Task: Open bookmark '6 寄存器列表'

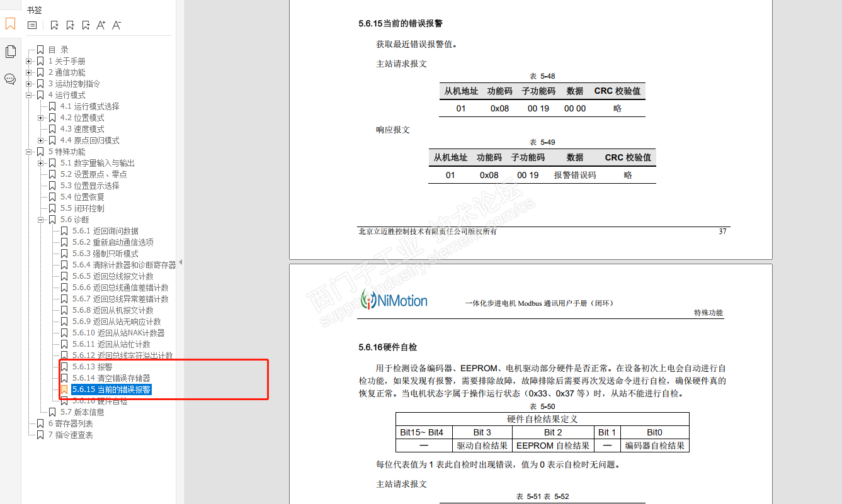Action: [x=71, y=423]
